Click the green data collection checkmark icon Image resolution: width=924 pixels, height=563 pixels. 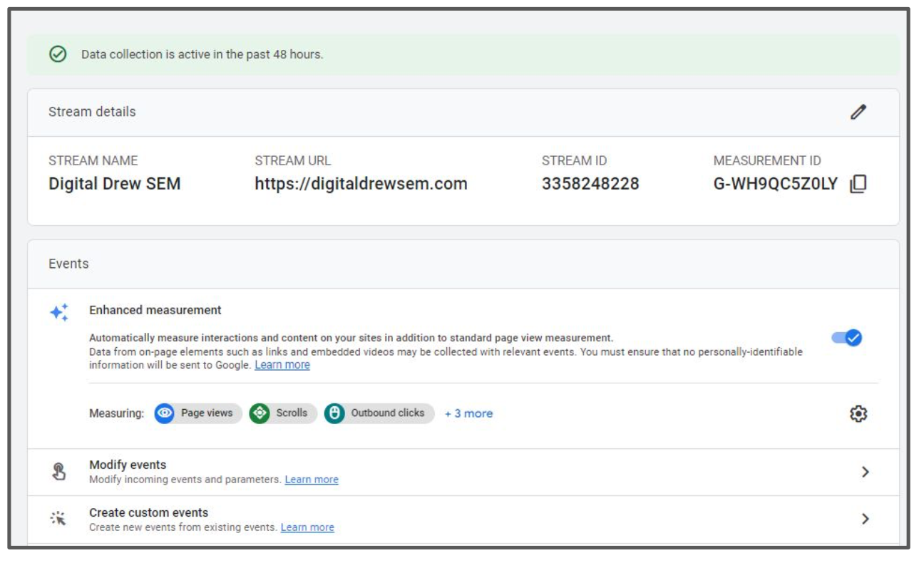58,54
